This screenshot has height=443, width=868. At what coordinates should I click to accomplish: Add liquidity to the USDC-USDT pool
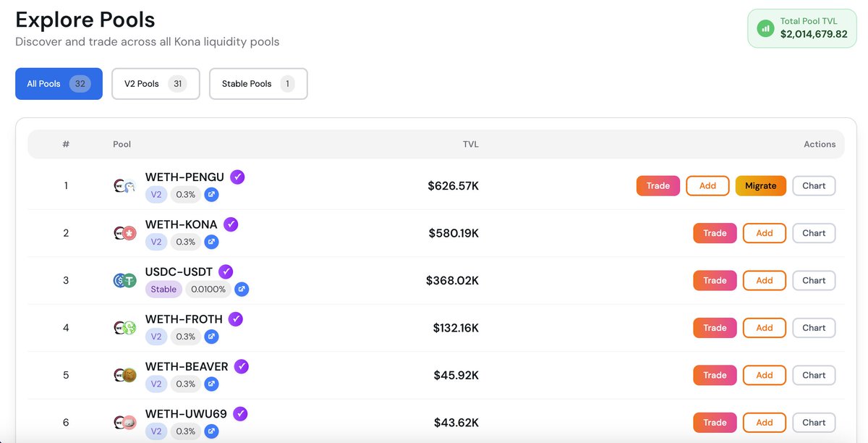(764, 281)
